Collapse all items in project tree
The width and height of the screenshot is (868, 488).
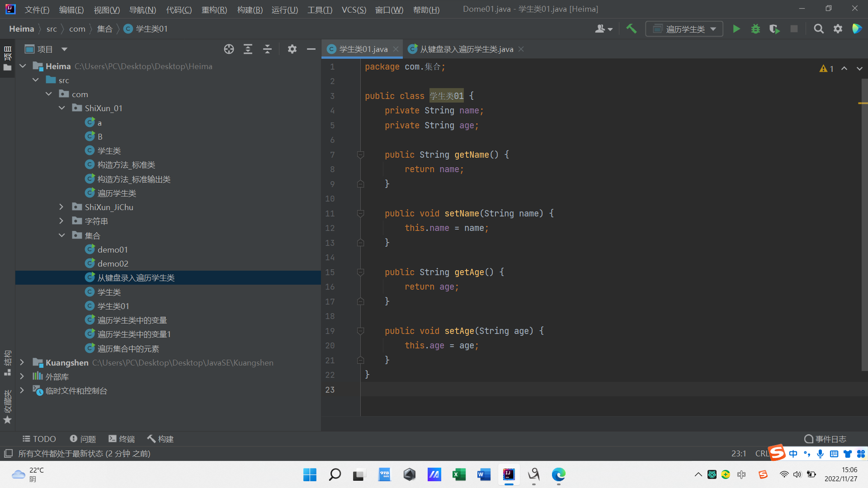pyautogui.click(x=267, y=49)
